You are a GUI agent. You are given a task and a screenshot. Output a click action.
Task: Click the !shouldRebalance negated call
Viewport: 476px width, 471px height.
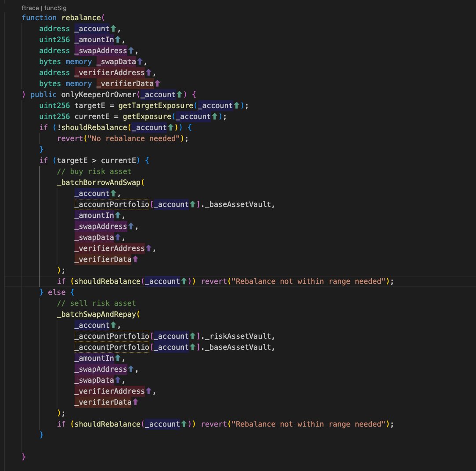pos(92,127)
